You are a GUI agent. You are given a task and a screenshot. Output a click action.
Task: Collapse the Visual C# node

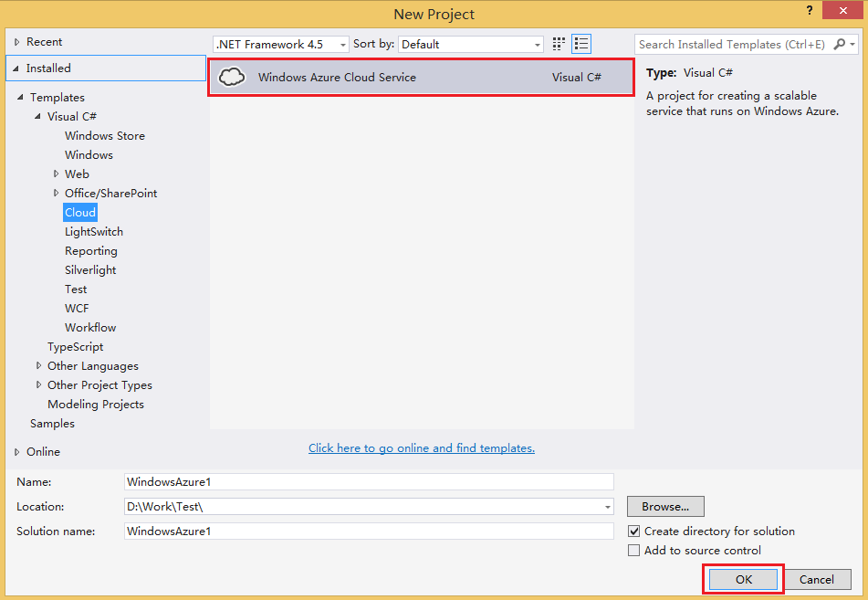point(37,116)
